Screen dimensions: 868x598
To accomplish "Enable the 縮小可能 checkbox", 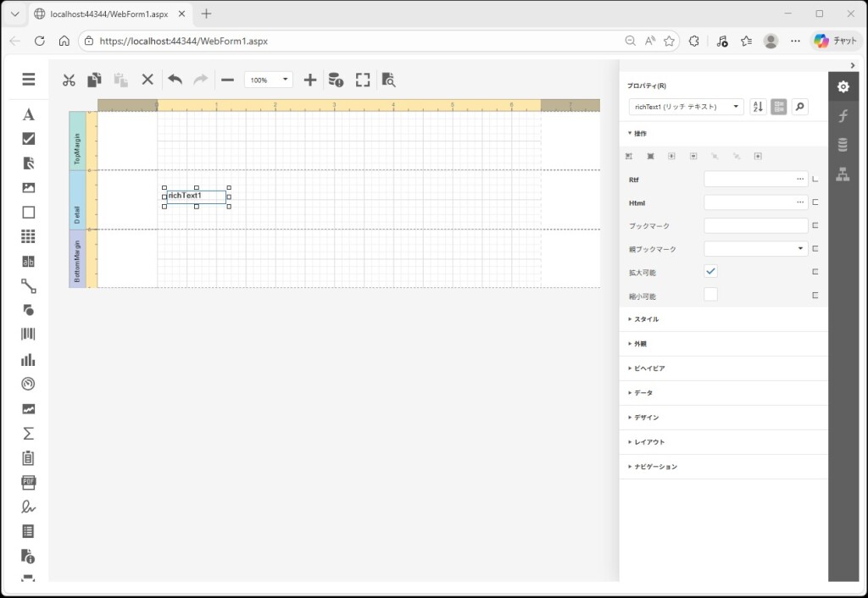I will click(711, 295).
